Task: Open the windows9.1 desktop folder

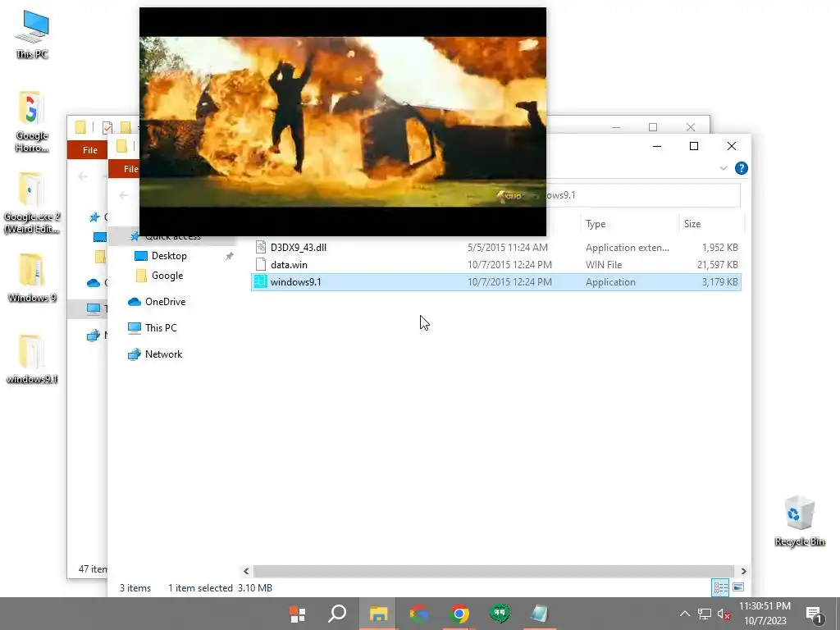Action: 32,358
